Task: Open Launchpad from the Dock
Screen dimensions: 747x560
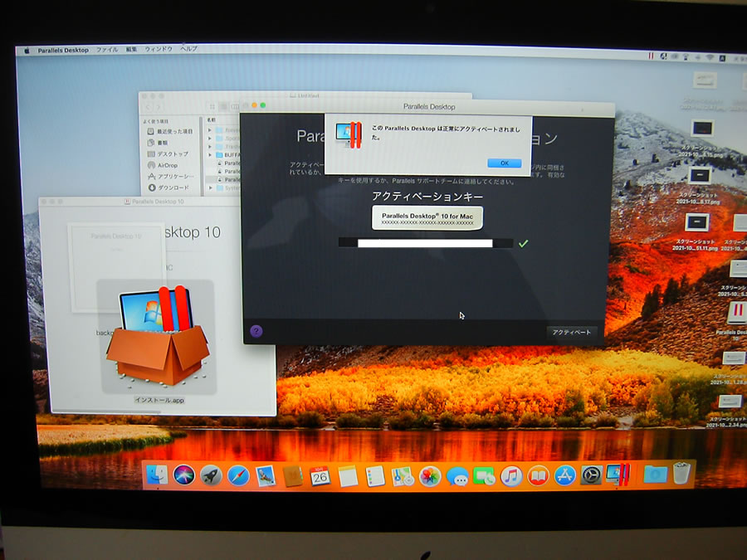Action: pos(211,475)
